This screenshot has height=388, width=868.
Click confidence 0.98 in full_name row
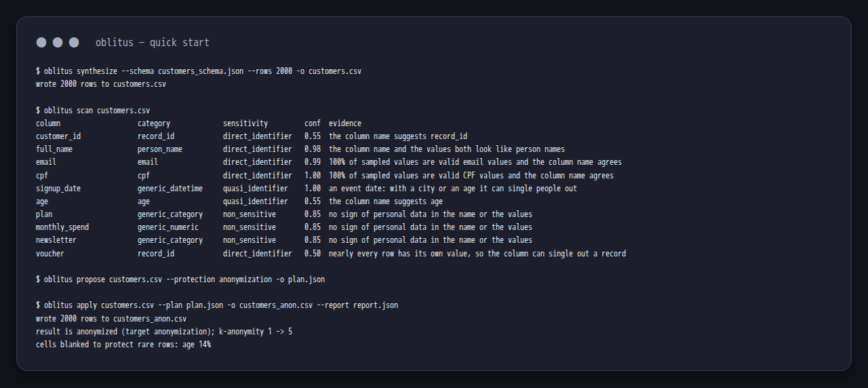[x=313, y=149]
